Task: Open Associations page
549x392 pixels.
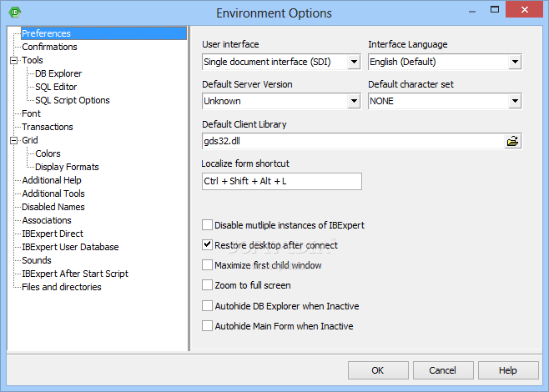Action: tap(47, 220)
